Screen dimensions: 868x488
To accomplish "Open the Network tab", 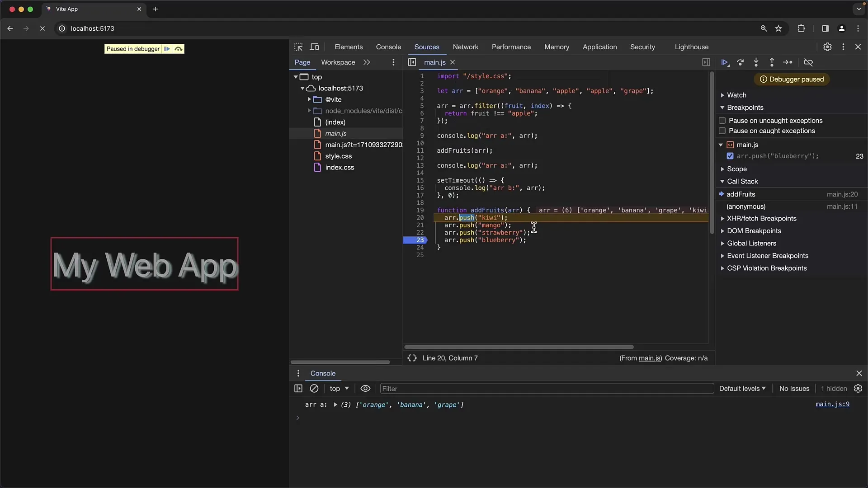I will tap(466, 47).
